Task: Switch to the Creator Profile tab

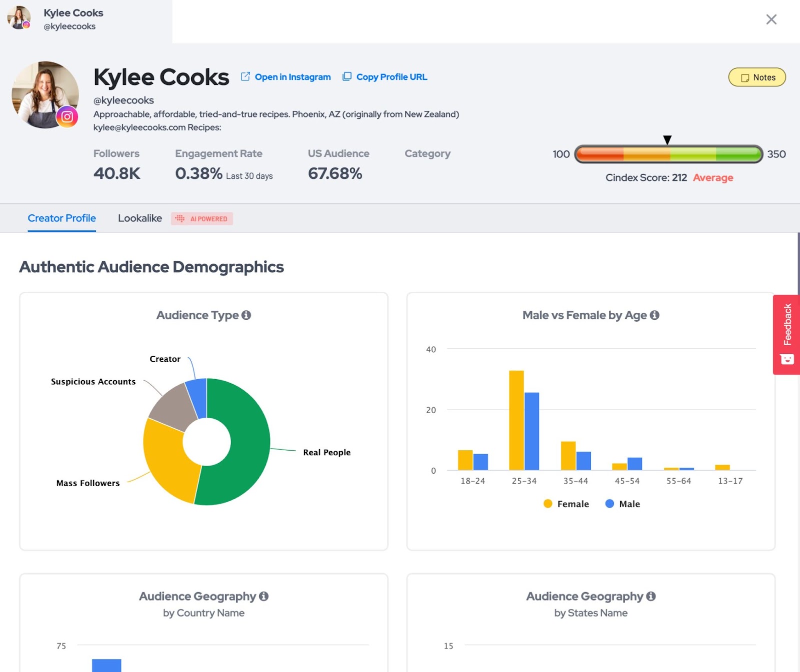Action: (x=61, y=218)
